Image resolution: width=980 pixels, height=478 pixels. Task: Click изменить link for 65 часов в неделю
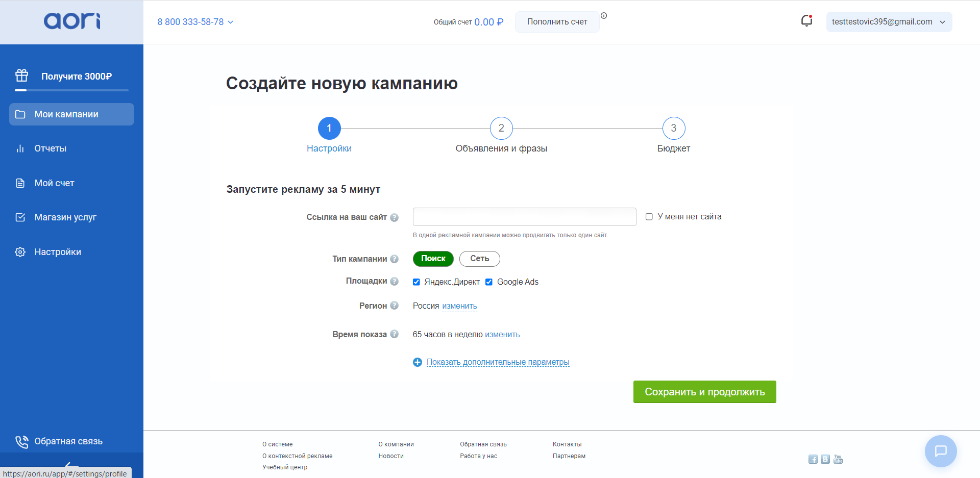[x=502, y=335]
